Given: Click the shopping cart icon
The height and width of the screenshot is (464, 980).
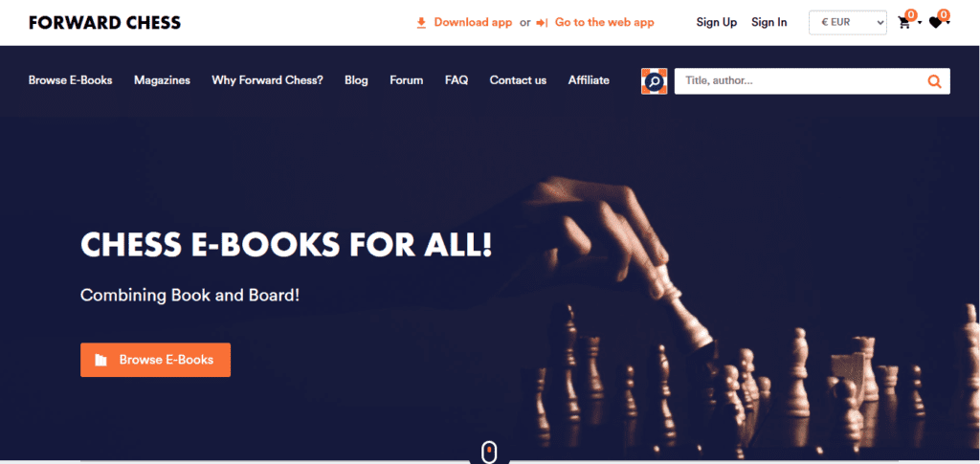Looking at the screenshot, I should coord(903,23).
